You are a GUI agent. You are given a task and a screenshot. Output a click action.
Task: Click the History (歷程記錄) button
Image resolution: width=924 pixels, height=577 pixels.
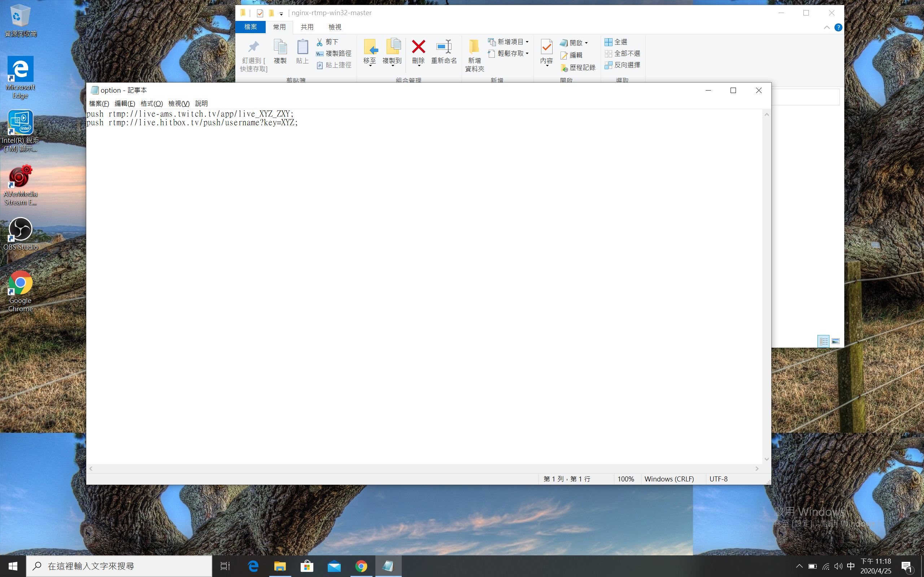[578, 67]
